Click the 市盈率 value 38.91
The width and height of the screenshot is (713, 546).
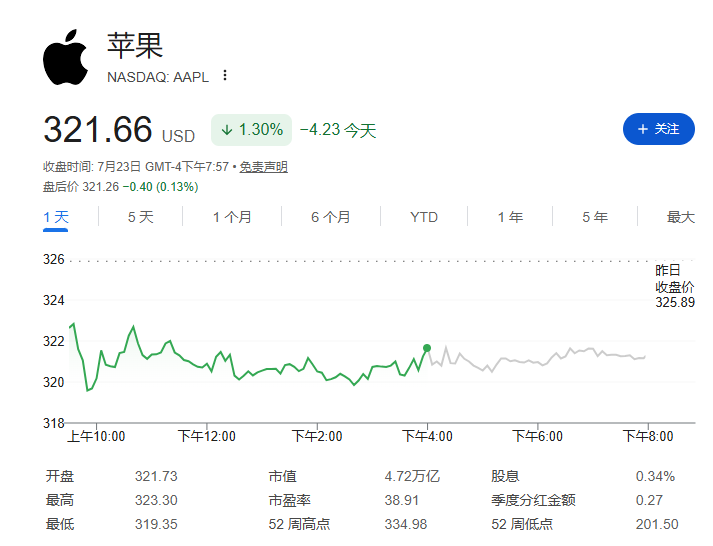[402, 500]
